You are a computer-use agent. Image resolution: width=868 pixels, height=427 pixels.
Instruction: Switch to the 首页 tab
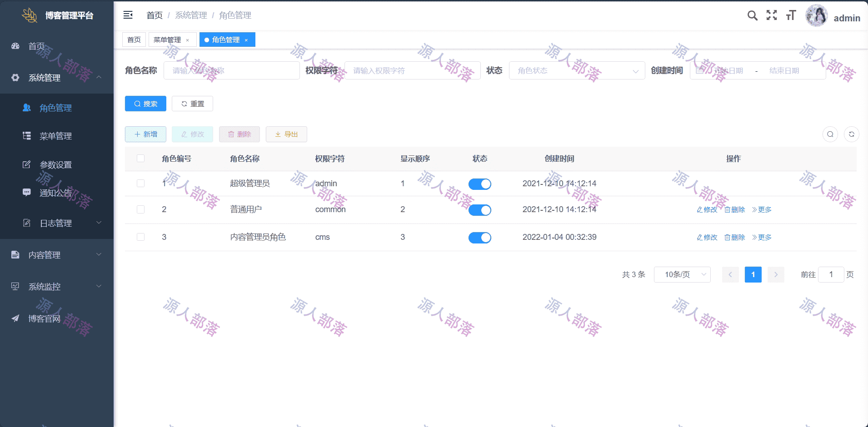134,40
